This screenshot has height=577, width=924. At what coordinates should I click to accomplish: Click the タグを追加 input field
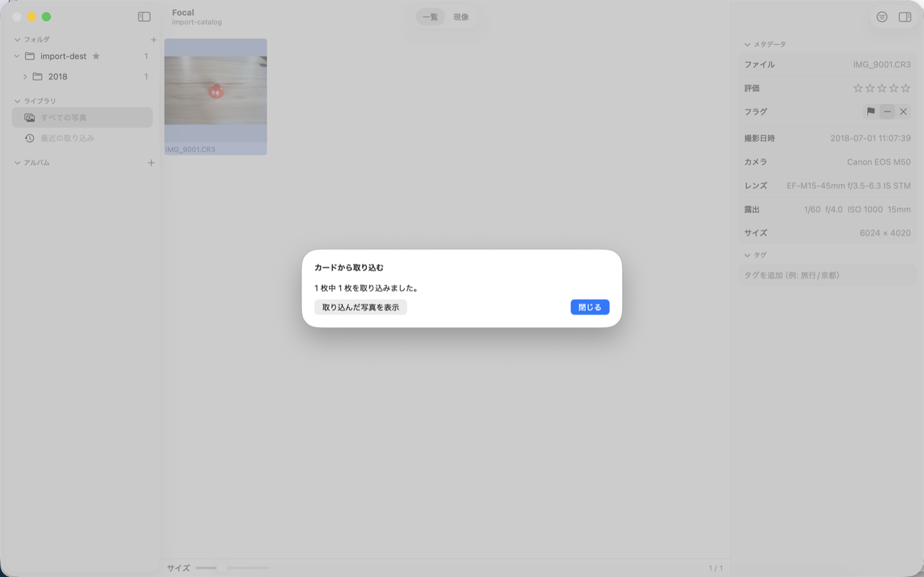pos(827,275)
